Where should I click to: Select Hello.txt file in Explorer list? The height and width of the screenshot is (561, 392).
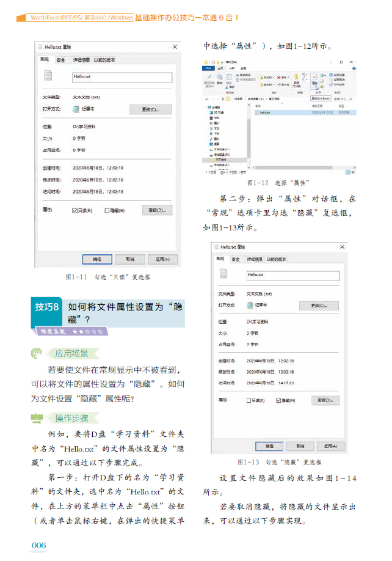click(x=305, y=112)
